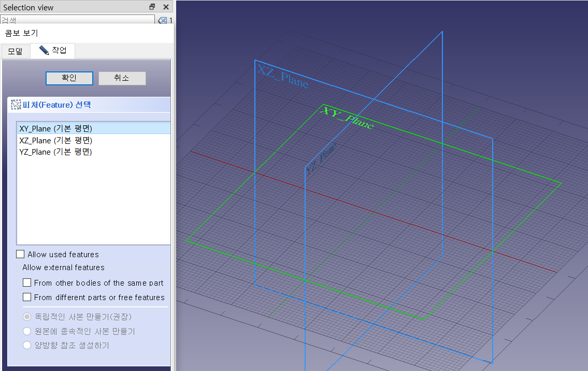Select 원본에 종속적인 사본 만들기 radio option

[x=27, y=331]
